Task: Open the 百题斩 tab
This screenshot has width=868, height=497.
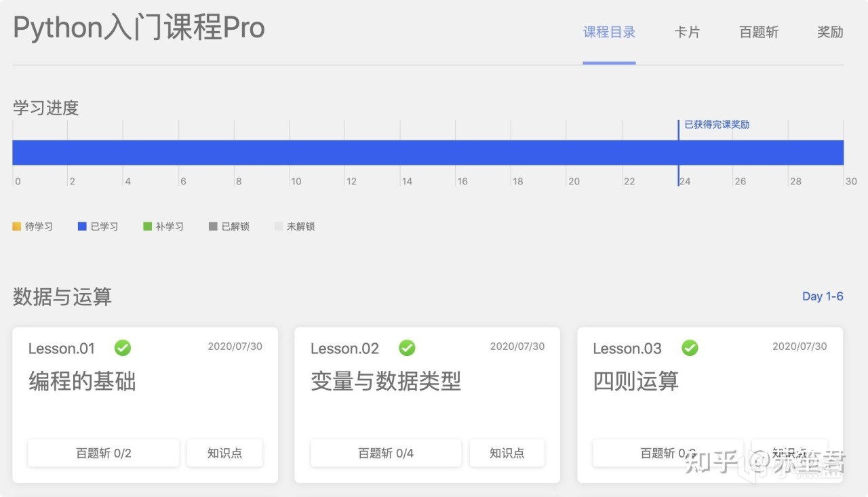Action: point(759,32)
